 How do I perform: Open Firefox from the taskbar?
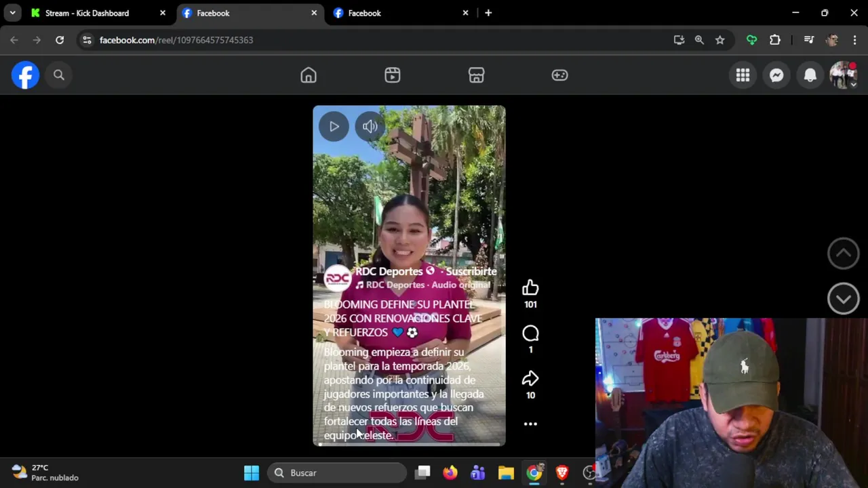point(450,472)
